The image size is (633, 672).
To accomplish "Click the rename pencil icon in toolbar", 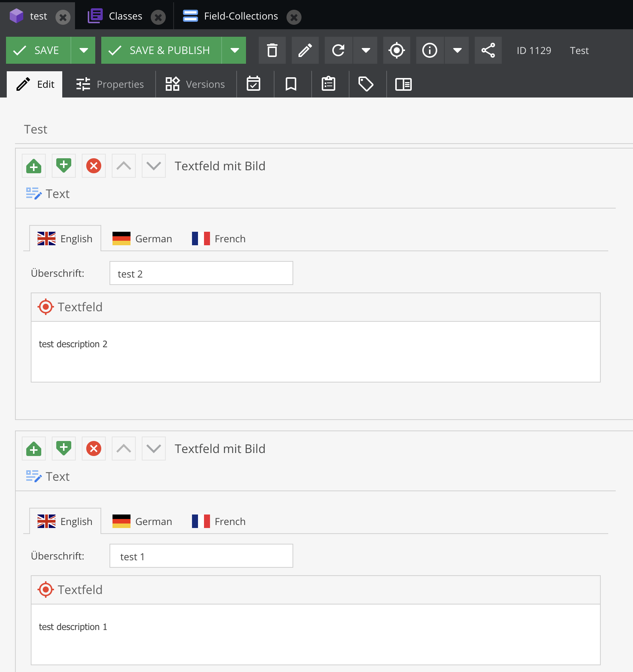I will pyautogui.click(x=305, y=50).
